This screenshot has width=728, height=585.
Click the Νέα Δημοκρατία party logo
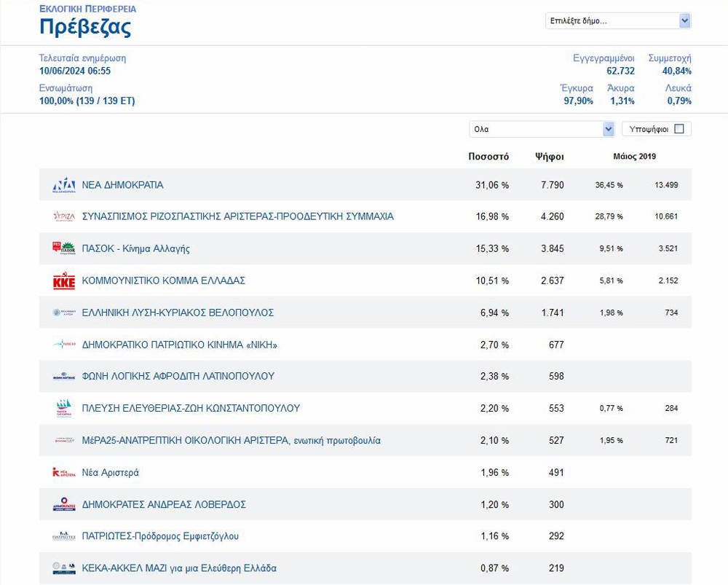coord(64,185)
